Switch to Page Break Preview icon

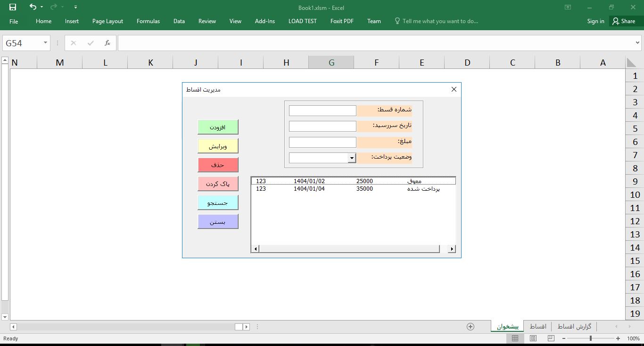coord(551,338)
